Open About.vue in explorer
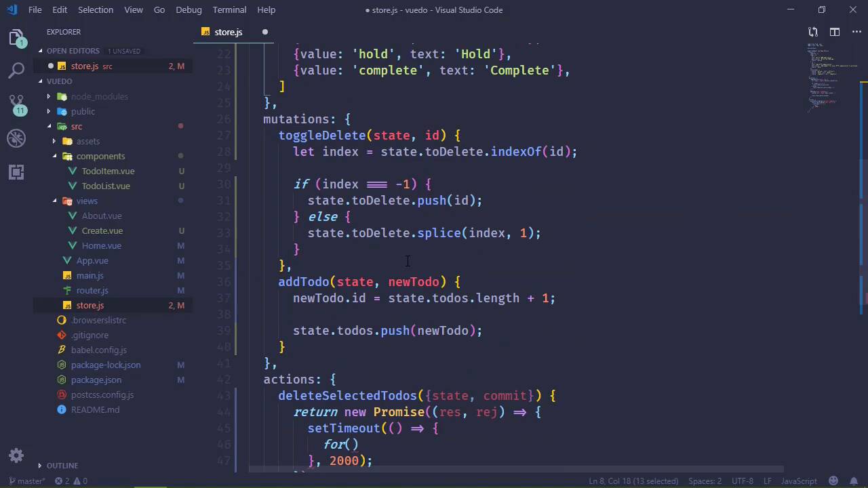 pos(102,216)
